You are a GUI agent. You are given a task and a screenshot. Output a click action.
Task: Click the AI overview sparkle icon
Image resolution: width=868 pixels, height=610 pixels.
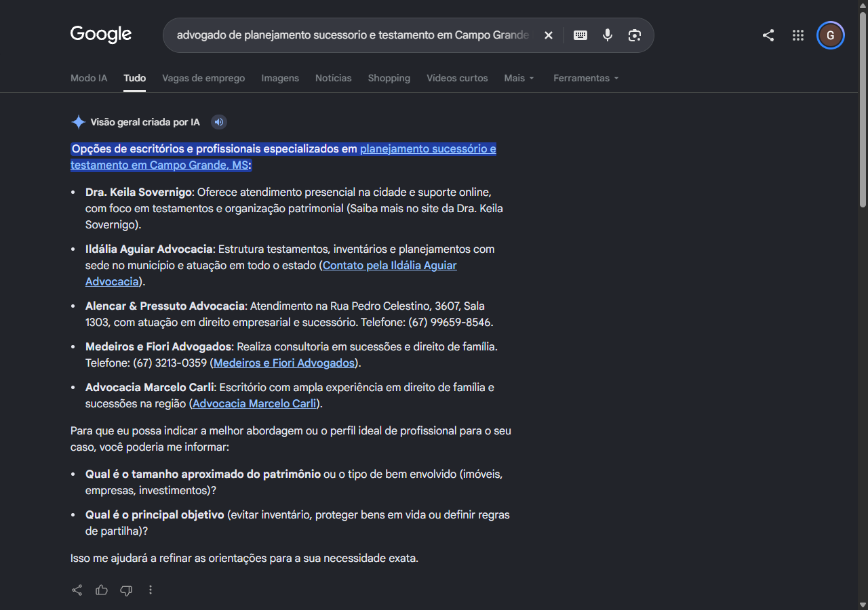point(78,122)
